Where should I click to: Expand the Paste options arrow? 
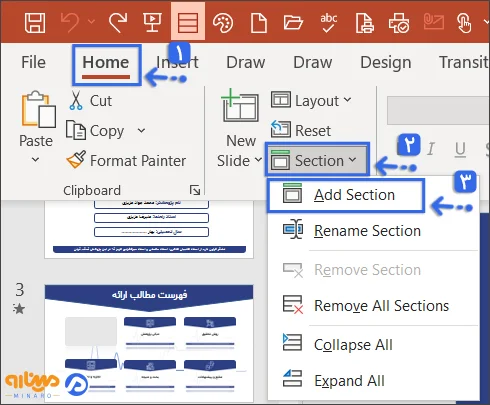[35, 159]
